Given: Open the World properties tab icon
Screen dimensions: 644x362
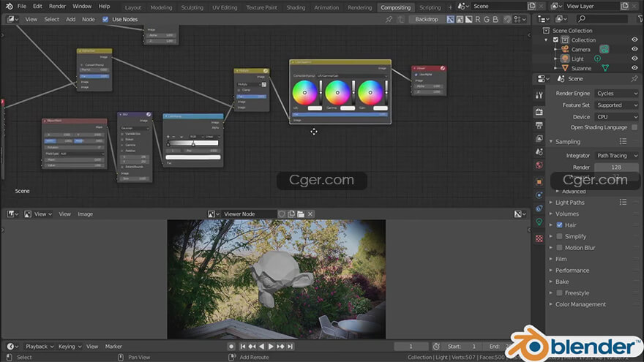Looking at the screenshot, I should coord(539,165).
